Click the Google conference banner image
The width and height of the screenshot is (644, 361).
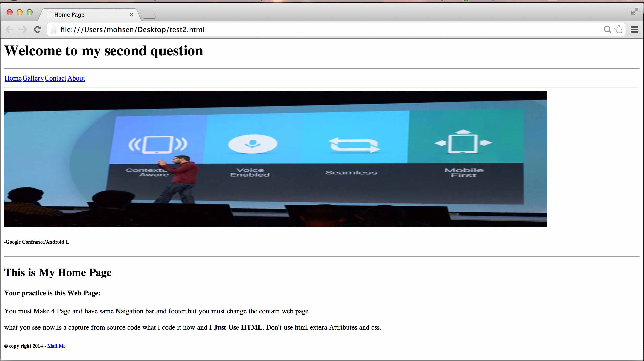[x=275, y=159]
